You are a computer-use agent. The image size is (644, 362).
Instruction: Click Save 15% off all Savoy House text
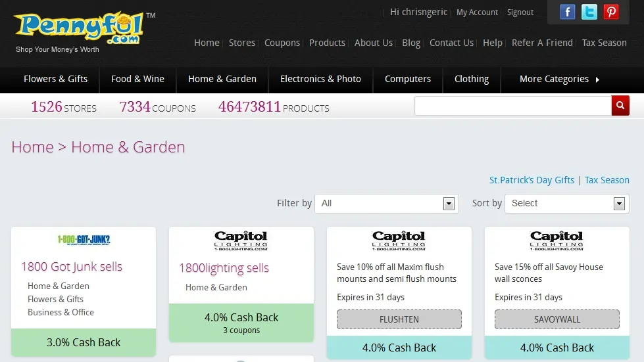549,273
